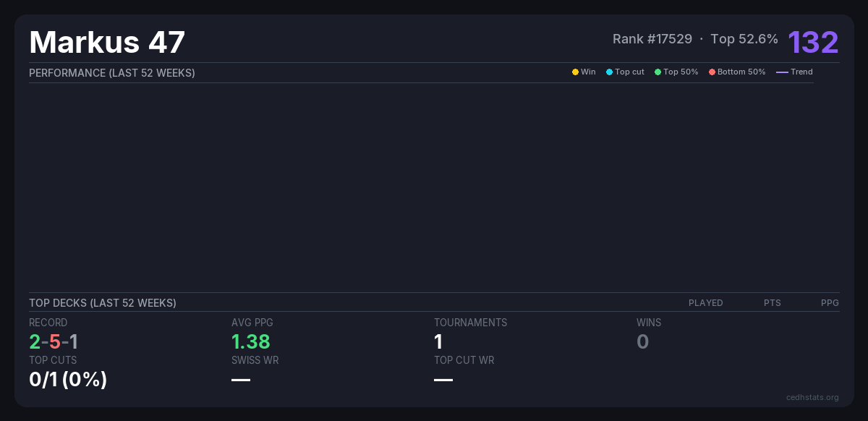Sort decks by PLAYED column header

(705, 303)
